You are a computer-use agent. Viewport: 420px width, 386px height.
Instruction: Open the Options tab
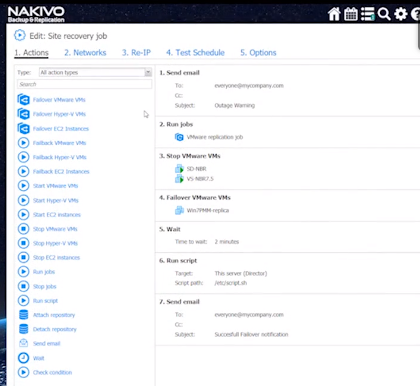coord(258,53)
